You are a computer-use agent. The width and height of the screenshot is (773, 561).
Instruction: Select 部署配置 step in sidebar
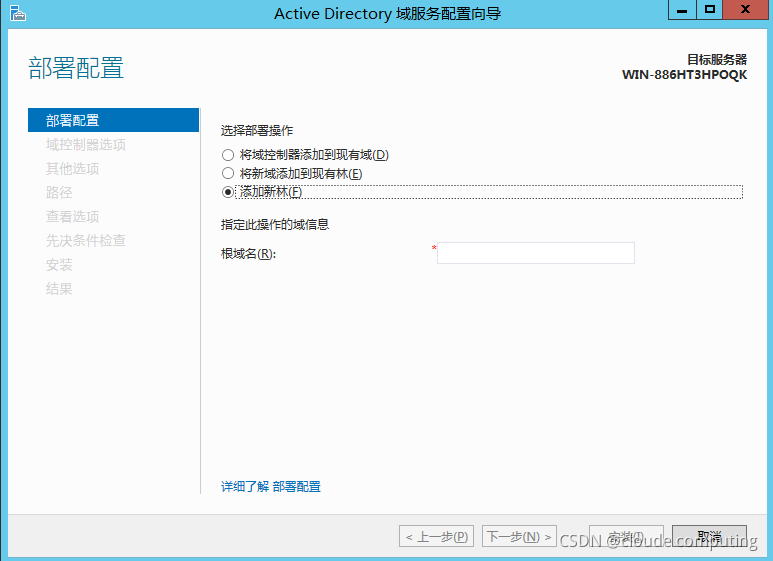(113, 120)
